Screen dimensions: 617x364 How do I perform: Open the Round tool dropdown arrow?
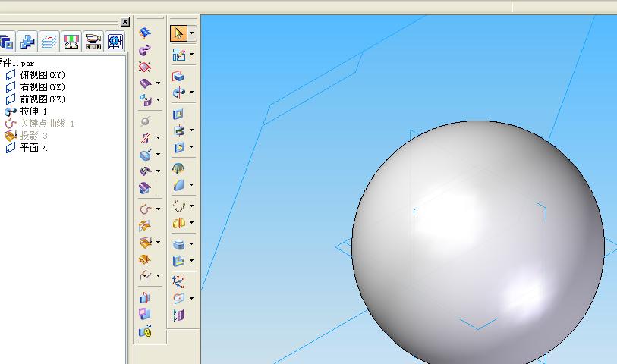point(192,185)
